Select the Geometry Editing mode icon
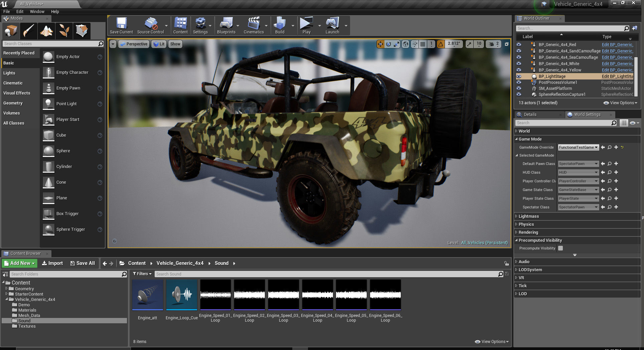The image size is (644, 350). pos(82,31)
